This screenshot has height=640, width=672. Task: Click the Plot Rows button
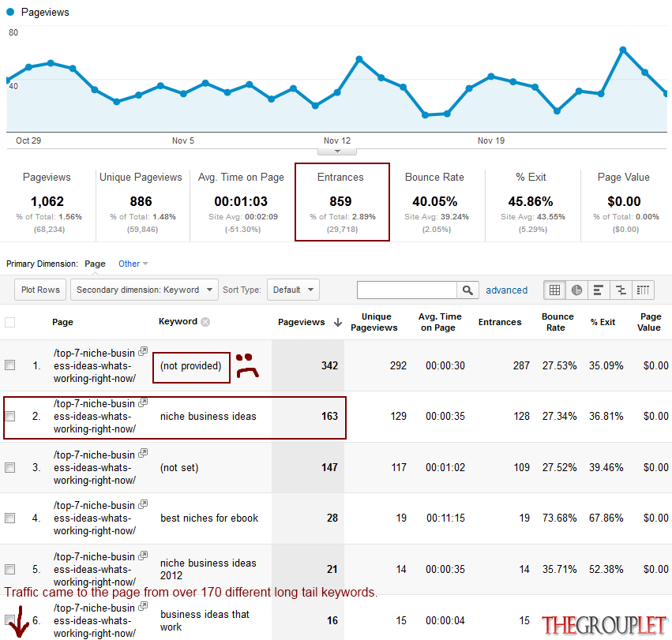pos(40,290)
